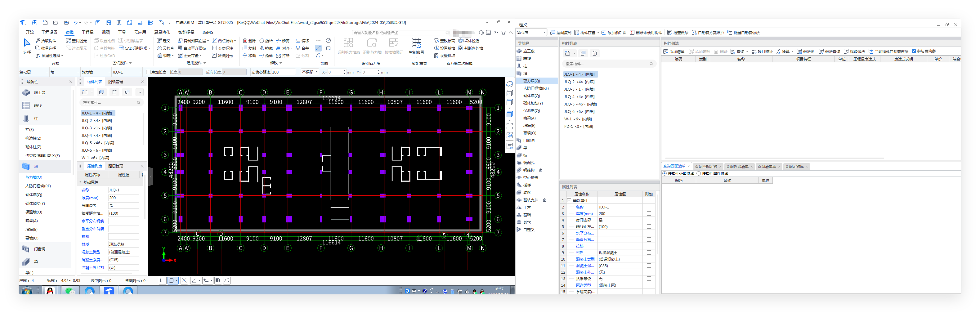Select the straight line draw tool

coord(318,48)
